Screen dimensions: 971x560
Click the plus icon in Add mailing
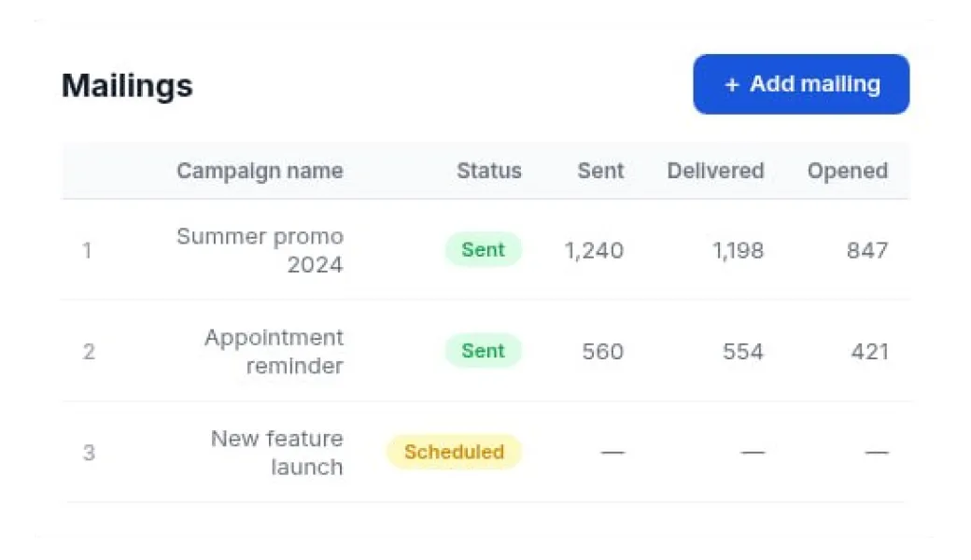click(x=732, y=85)
